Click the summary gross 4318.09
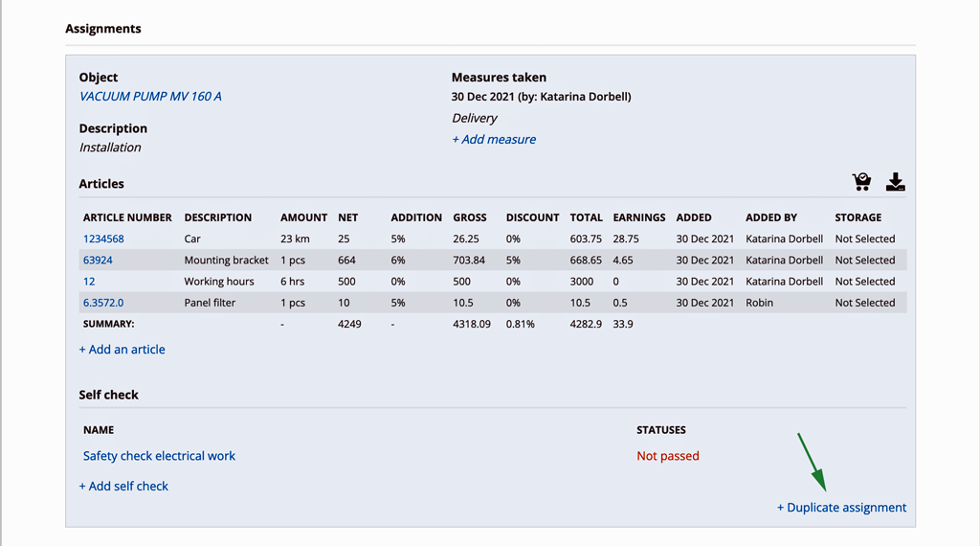 click(x=471, y=324)
